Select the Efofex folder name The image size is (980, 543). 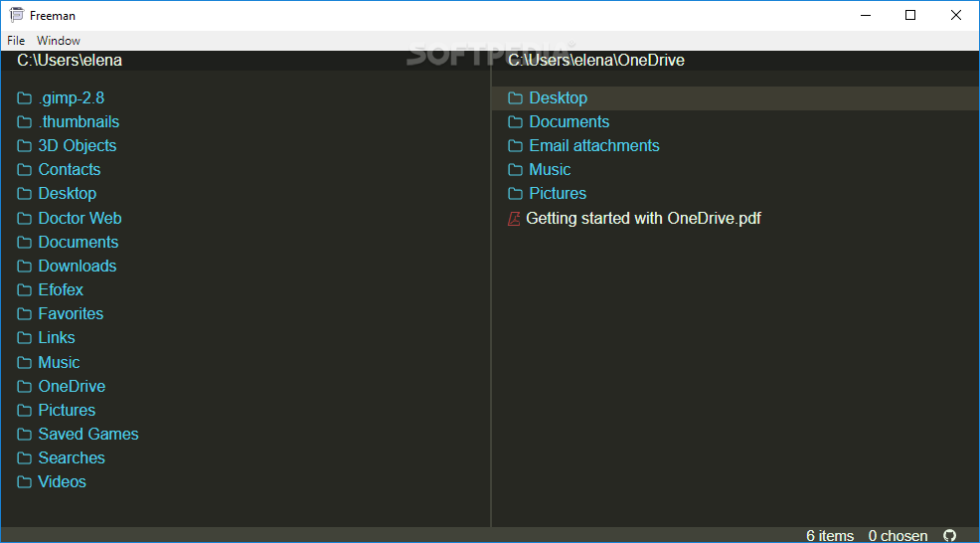coord(61,289)
